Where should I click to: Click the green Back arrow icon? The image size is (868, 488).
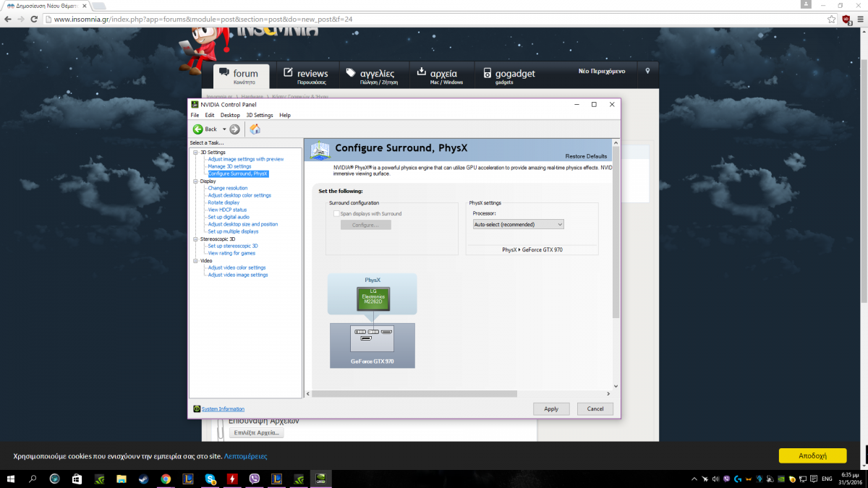pos(197,129)
